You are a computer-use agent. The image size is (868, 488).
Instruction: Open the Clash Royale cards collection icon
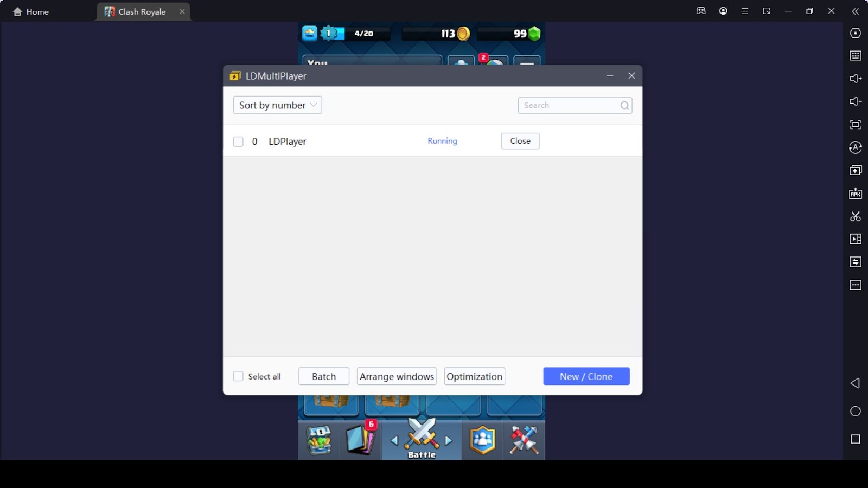click(361, 439)
